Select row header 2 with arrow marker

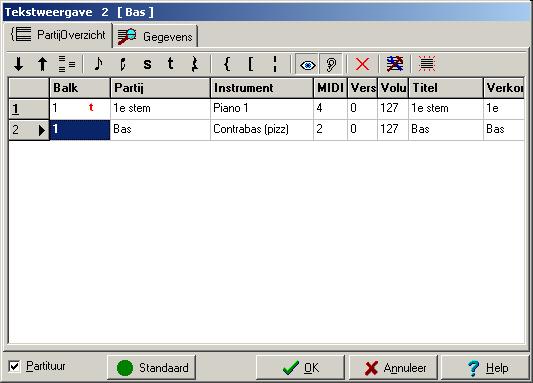click(29, 130)
